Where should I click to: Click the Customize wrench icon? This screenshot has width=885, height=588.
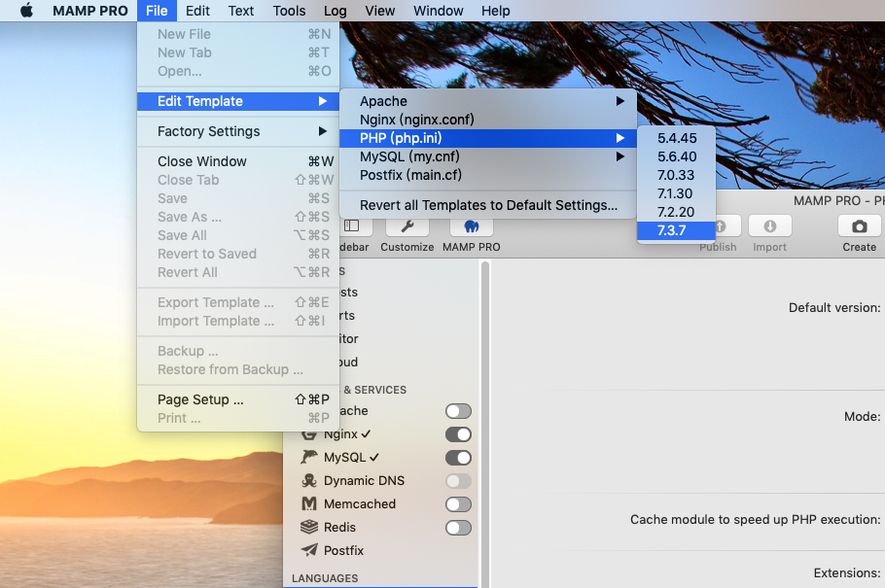(407, 226)
